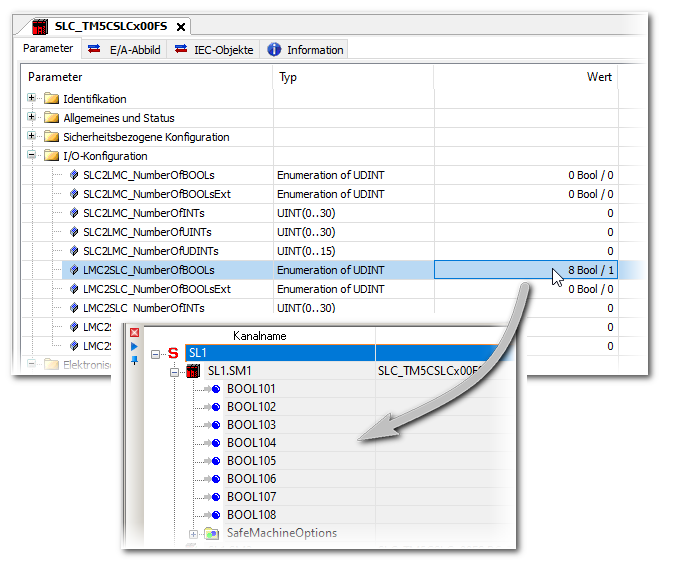
Task: Expand the SafeMachineOptions folder
Action: pos(193,534)
